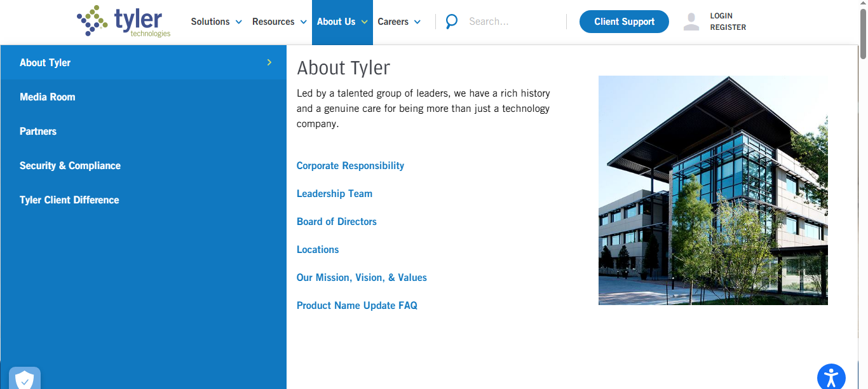The image size is (868, 389).
Task: Expand the Solutions dropdown chevron
Action: point(240,21)
